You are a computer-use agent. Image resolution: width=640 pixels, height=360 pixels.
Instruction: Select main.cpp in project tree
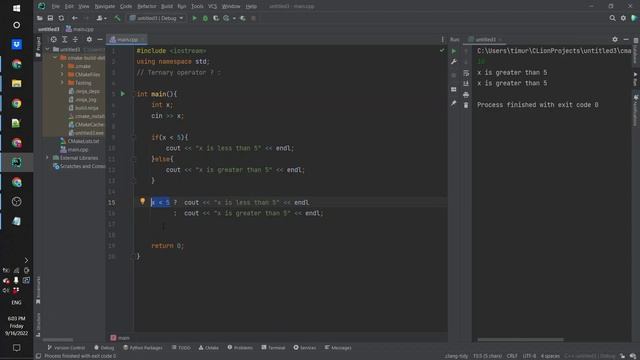[x=77, y=149]
